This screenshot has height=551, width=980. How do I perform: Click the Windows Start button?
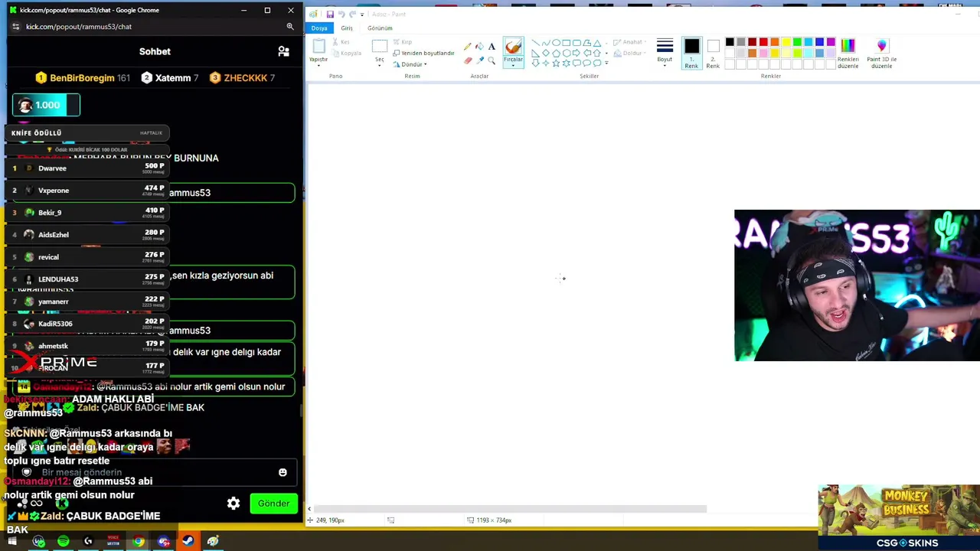tap(13, 541)
